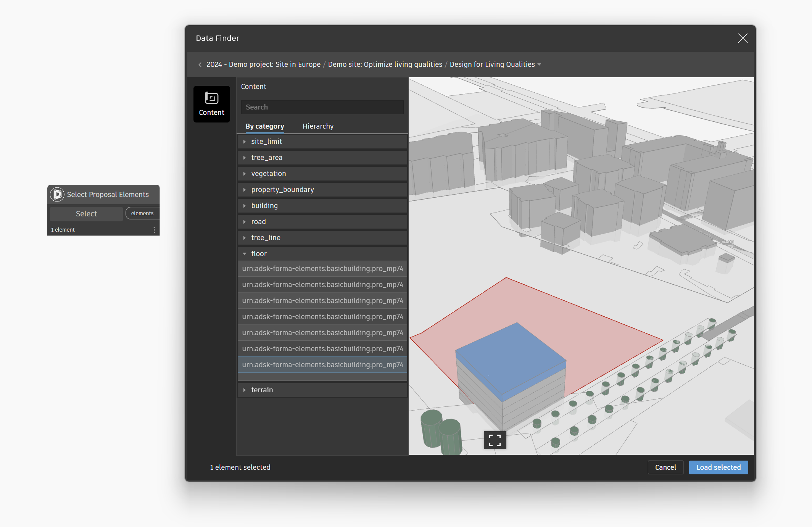Collapse the floor category
Viewport: 812px width, 527px height.
245,254
